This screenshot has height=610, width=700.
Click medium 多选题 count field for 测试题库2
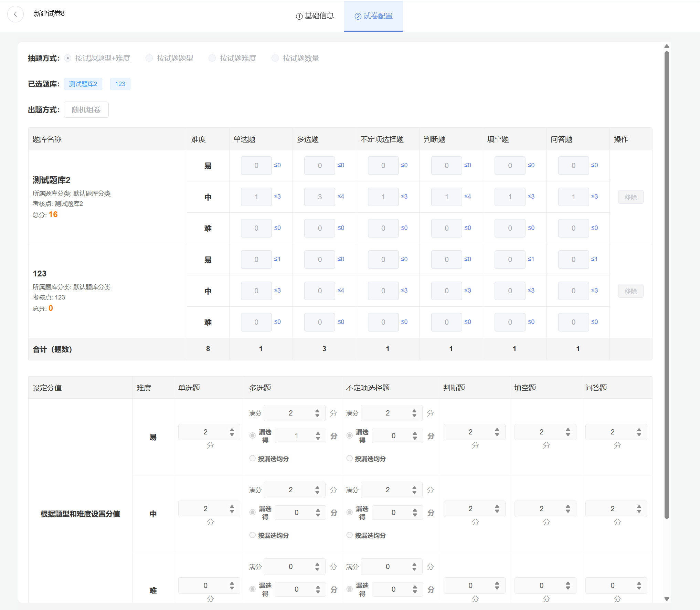coord(319,197)
